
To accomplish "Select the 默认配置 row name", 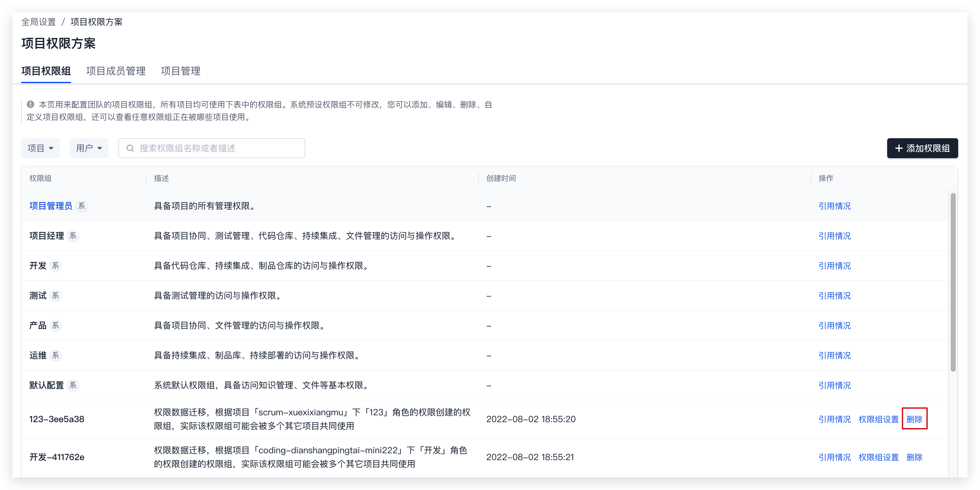I will (x=46, y=385).
